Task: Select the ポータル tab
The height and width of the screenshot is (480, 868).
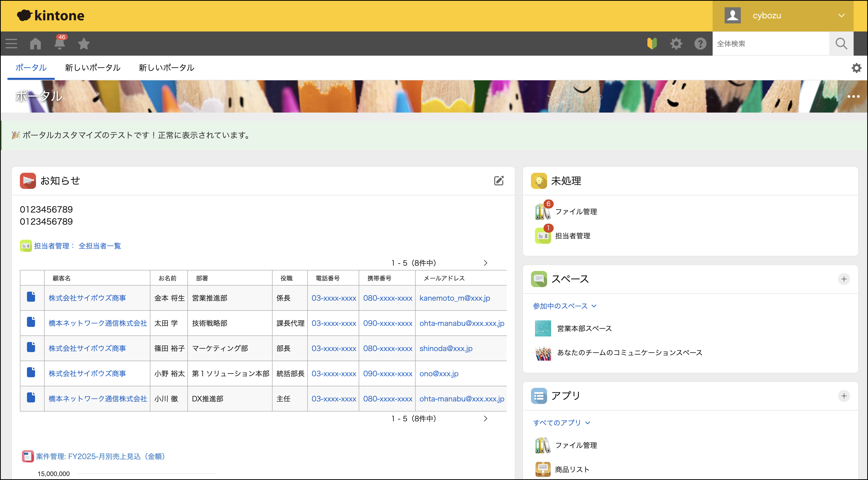Action: click(31, 68)
